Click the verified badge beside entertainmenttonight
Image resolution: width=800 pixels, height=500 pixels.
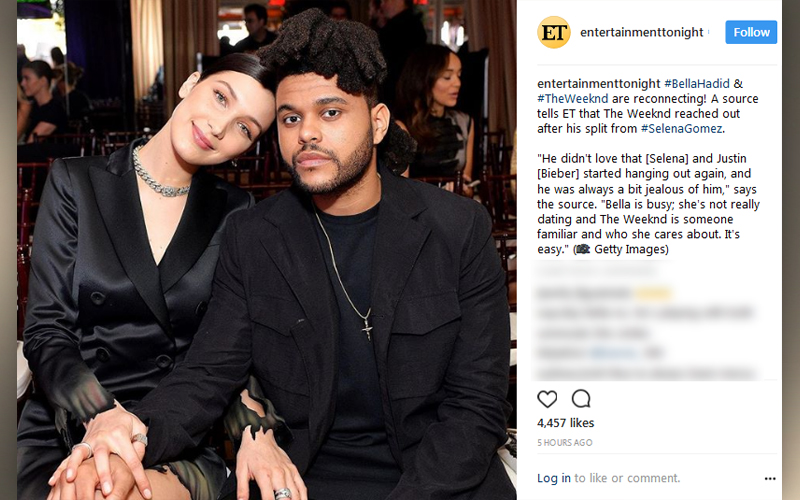[708, 32]
